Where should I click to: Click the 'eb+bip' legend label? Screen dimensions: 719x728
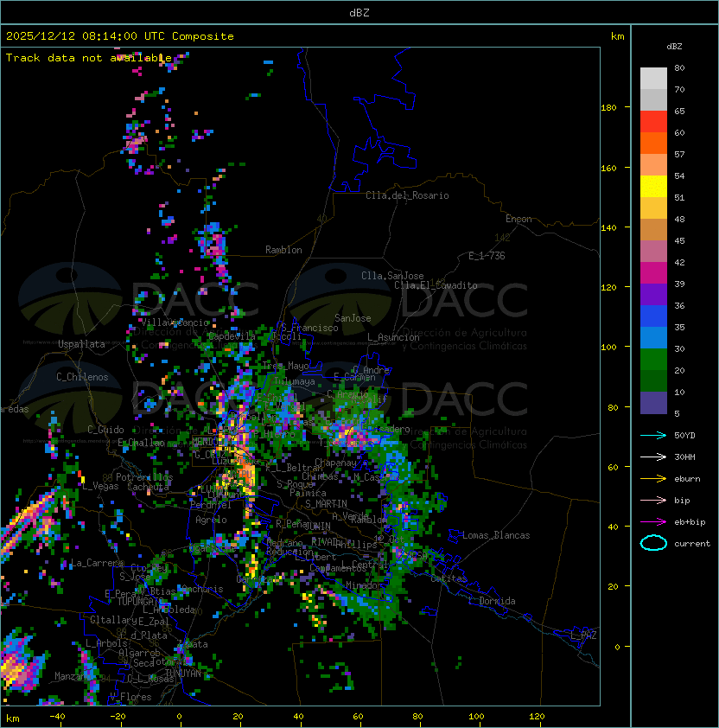pyautogui.click(x=690, y=522)
